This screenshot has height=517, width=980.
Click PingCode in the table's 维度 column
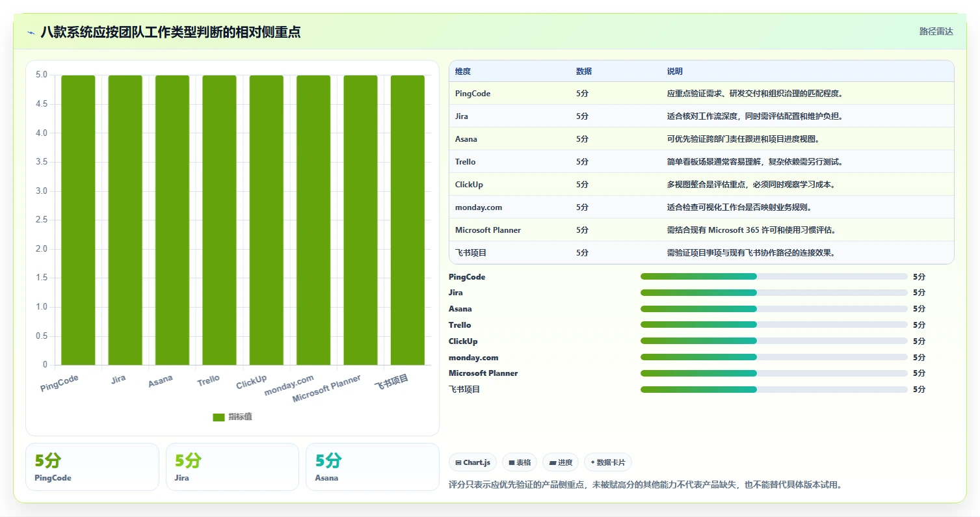coord(473,94)
